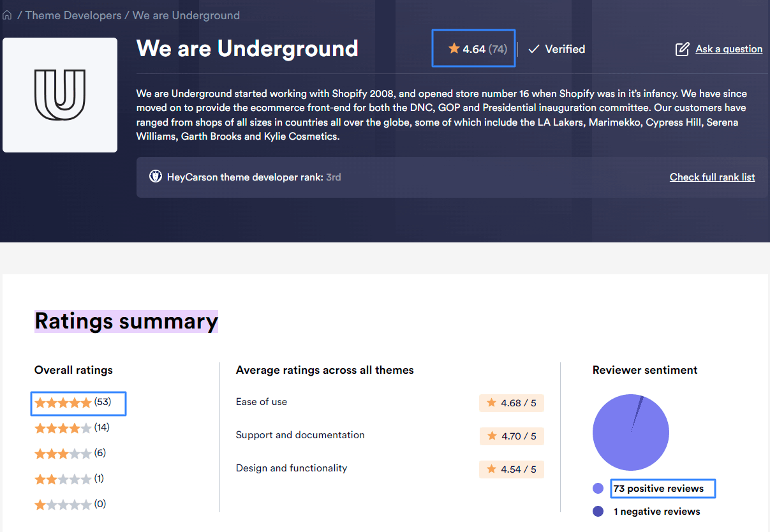Click the dark purple negative legend dot
This screenshot has height=532, width=770.
click(598, 512)
